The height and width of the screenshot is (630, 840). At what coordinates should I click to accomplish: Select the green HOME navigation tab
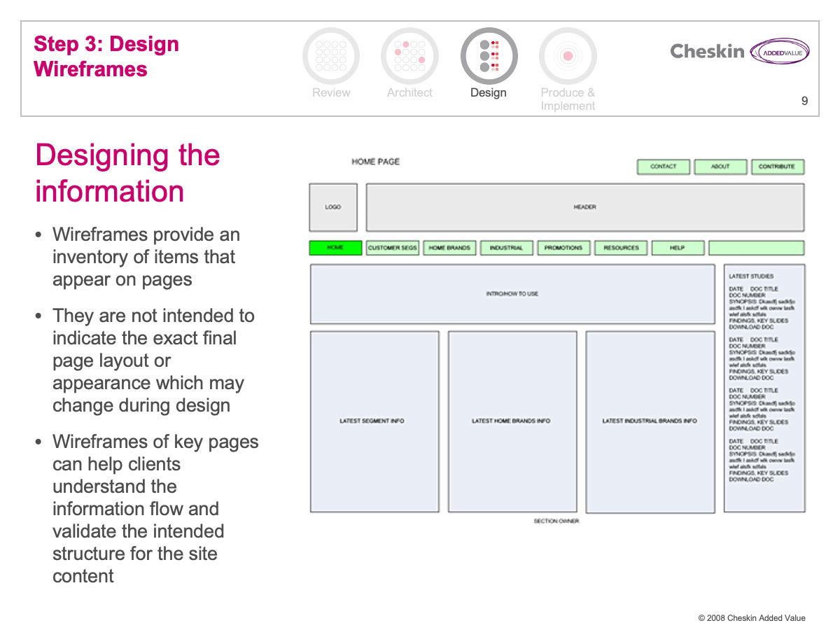[335, 248]
